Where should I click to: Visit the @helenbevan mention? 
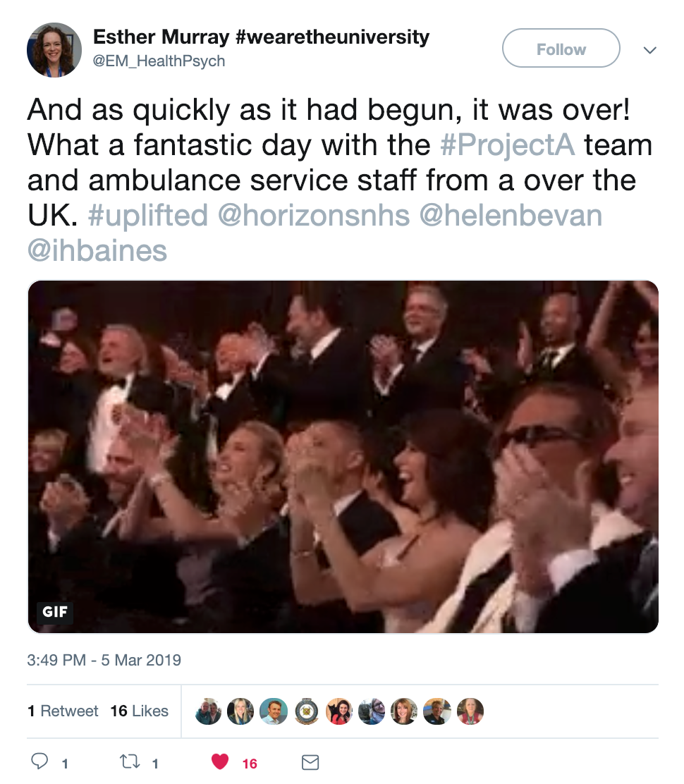pos(511,216)
